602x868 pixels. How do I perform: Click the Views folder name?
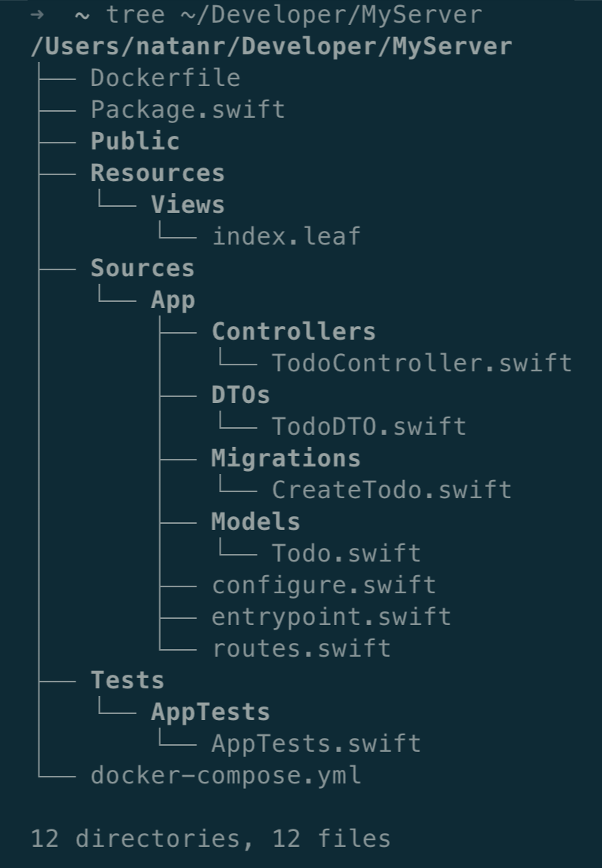pos(187,205)
